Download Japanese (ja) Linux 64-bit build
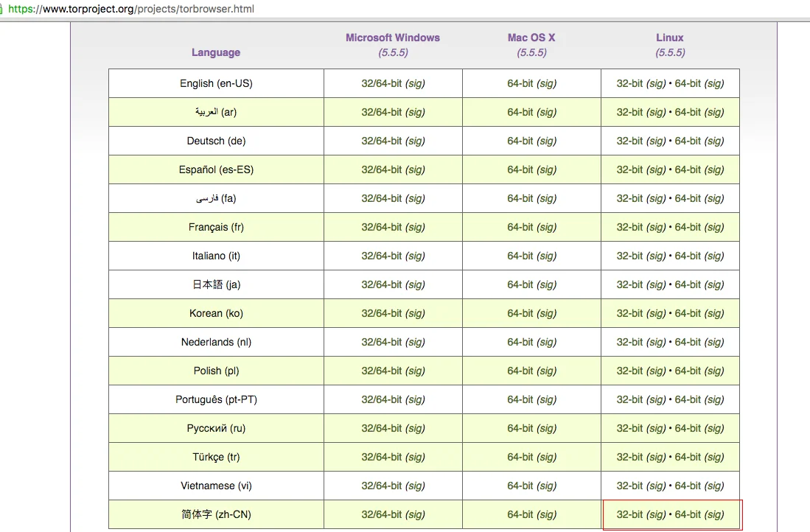Viewport: 810px width, 532px height. (x=688, y=284)
